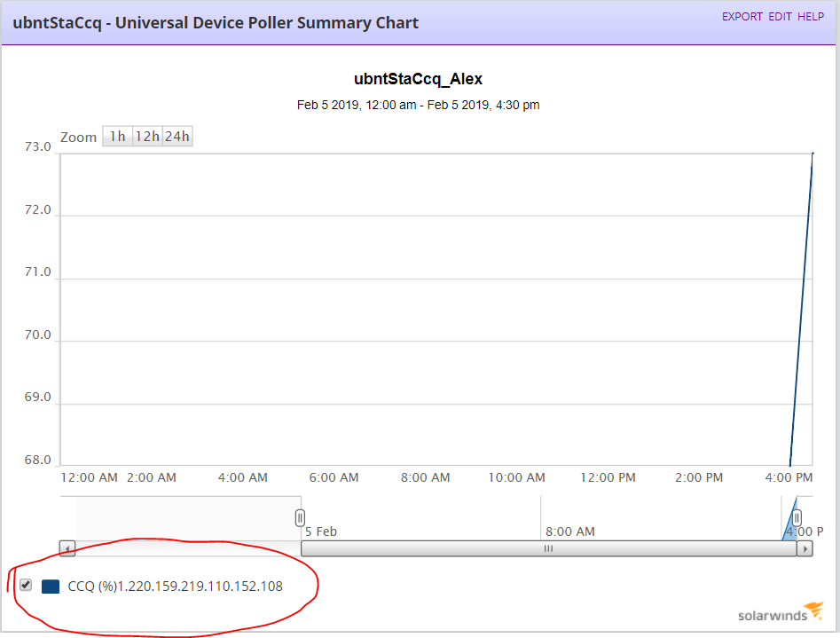840x638 pixels.
Task: Click the date range subtitle text
Action: 419,105
